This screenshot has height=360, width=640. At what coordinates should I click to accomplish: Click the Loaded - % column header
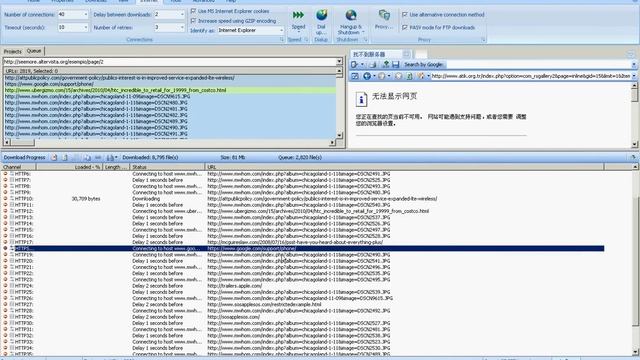pyautogui.click(x=69, y=167)
